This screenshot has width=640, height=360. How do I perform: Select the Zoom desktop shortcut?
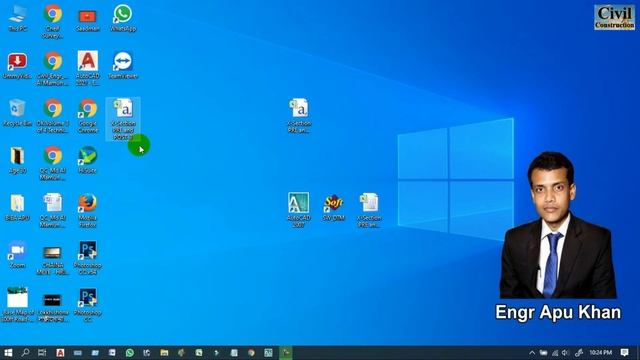(18, 255)
